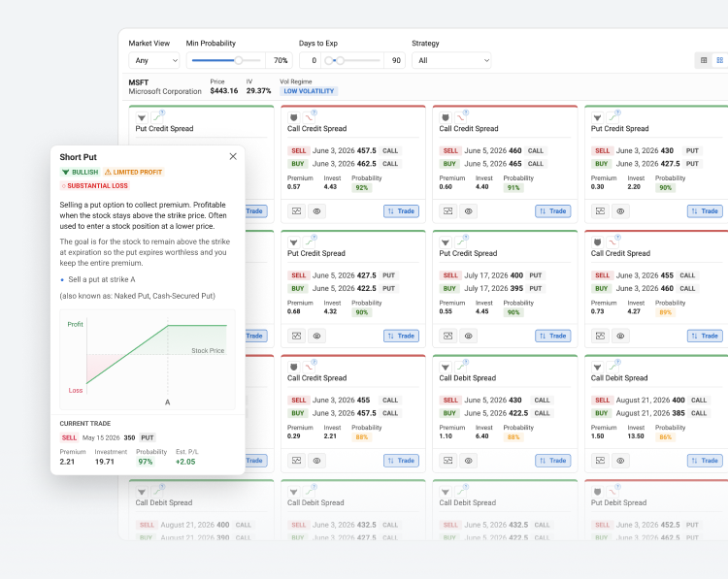
Task: Trade the 455/460 Call Credit Spread at 89%
Action: point(705,336)
